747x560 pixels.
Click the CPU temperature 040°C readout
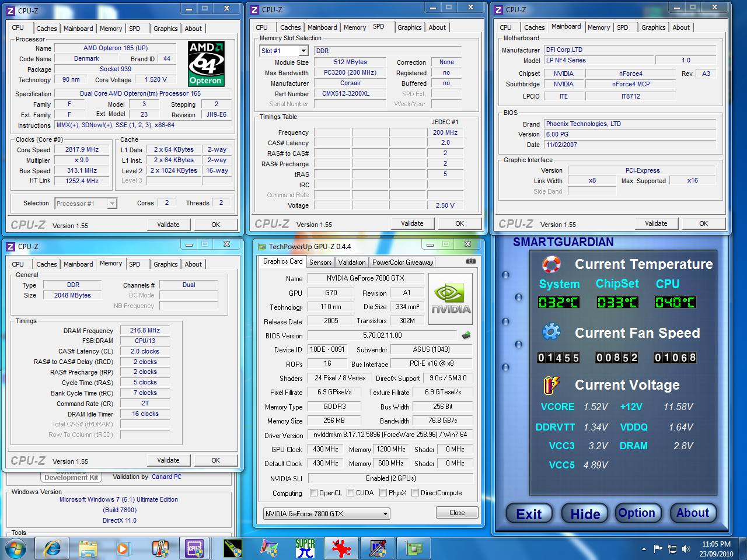click(675, 302)
